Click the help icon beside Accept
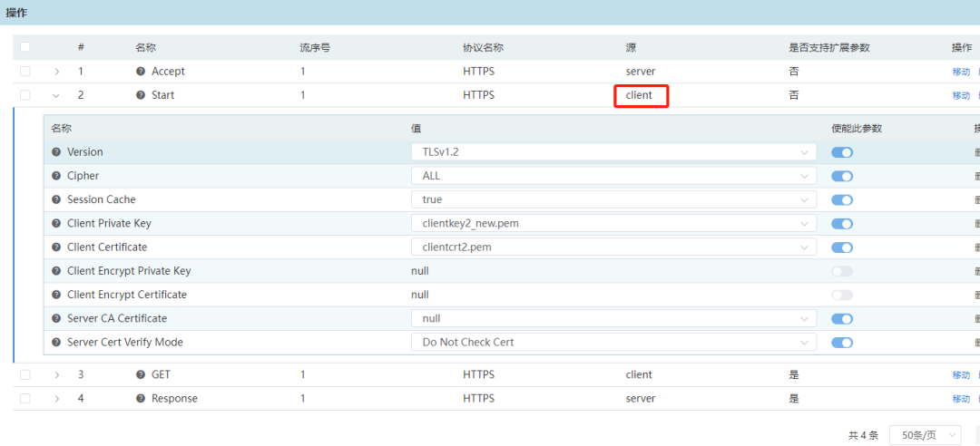Screen dimensions: 980x446 point(141,72)
